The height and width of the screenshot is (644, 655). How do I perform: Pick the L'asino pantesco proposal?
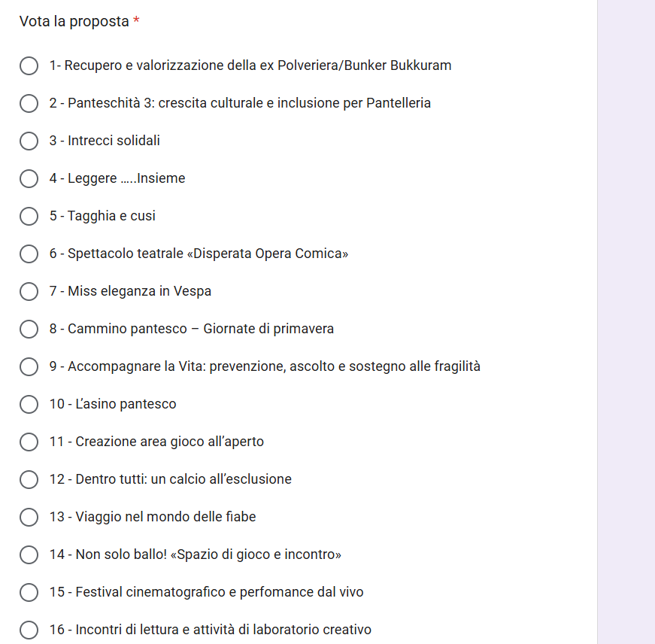[29, 404]
